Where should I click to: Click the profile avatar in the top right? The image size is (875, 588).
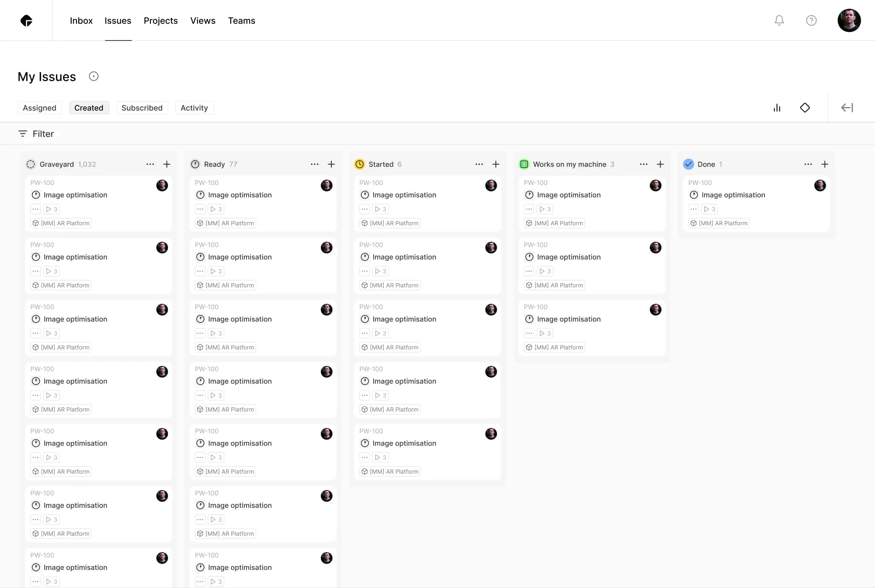pos(849,21)
